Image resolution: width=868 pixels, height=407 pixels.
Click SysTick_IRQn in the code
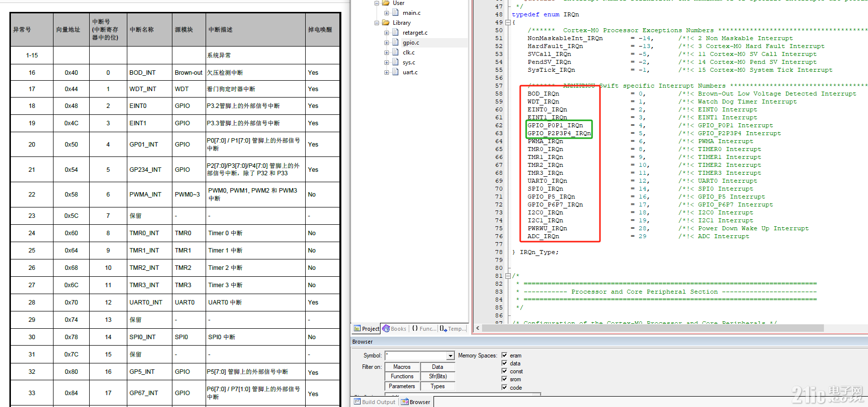click(x=551, y=70)
